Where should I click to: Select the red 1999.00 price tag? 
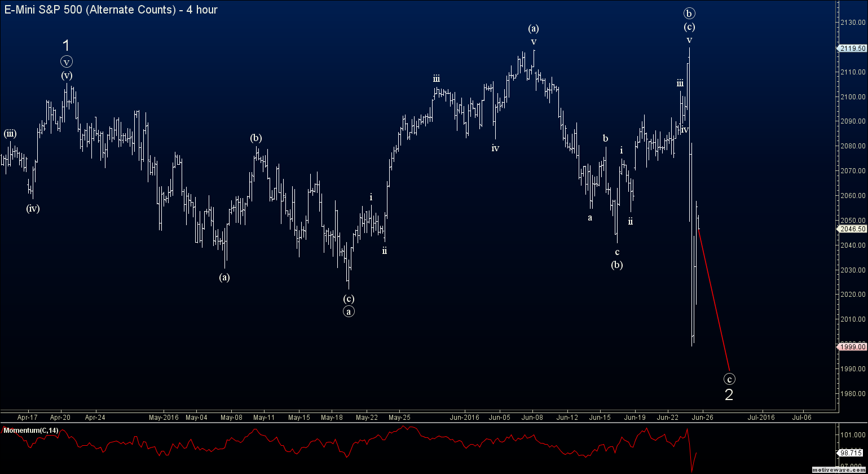click(x=853, y=347)
